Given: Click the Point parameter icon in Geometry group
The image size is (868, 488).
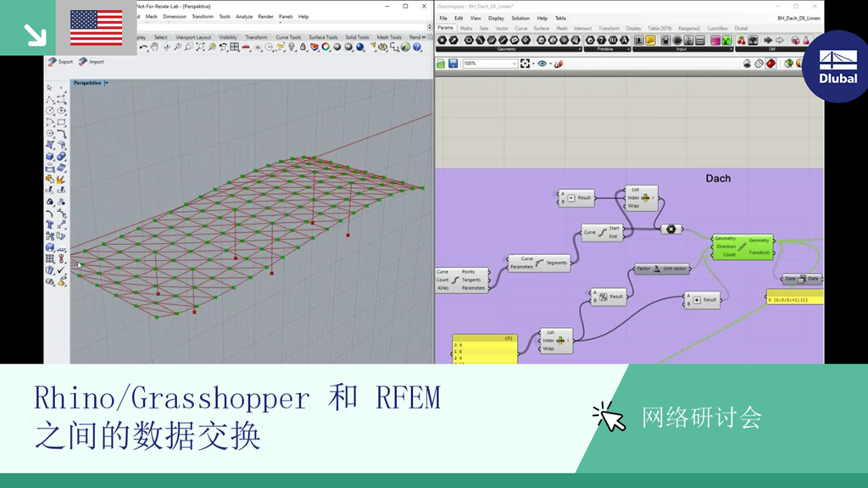Looking at the screenshot, I should [442, 41].
